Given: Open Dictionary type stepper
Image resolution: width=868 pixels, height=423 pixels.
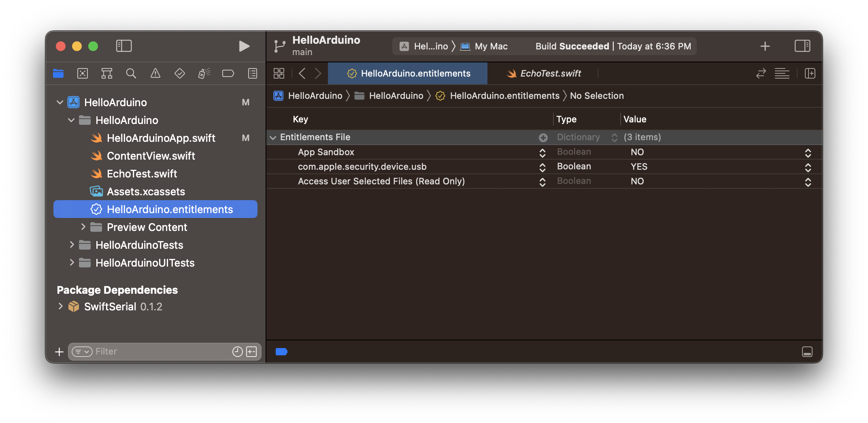Looking at the screenshot, I should pos(614,137).
